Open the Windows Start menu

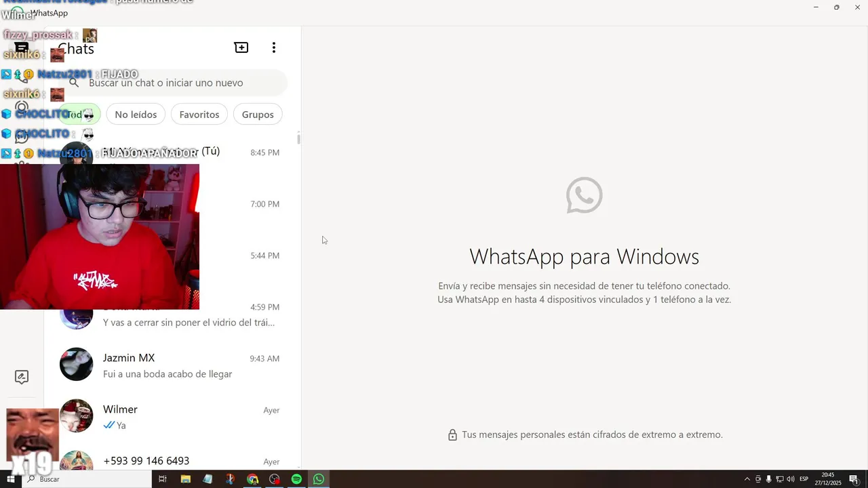tap(10, 479)
